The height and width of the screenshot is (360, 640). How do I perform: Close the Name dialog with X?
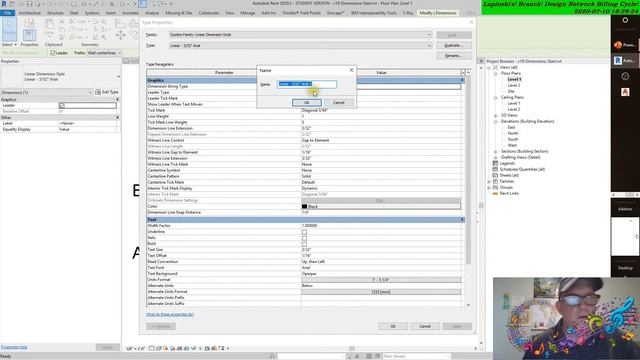(351, 70)
